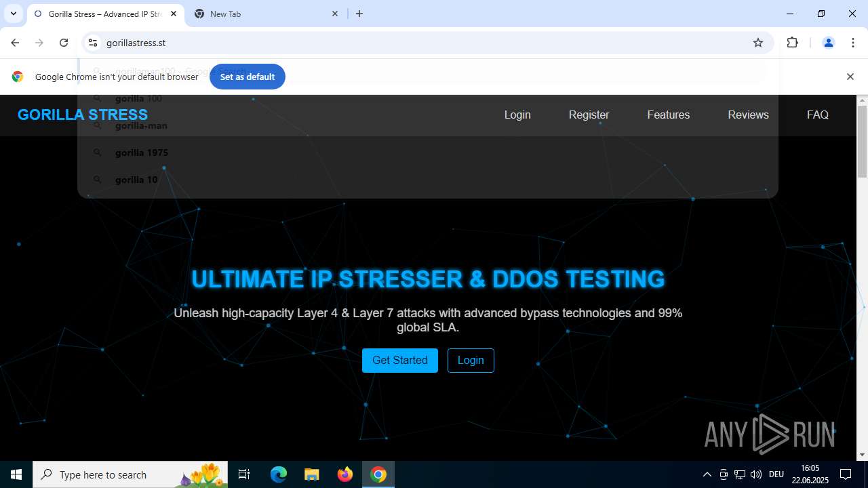Open the Login nav link
Image resolution: width=868 pixels, height=488 pixels.
(517, 115)
